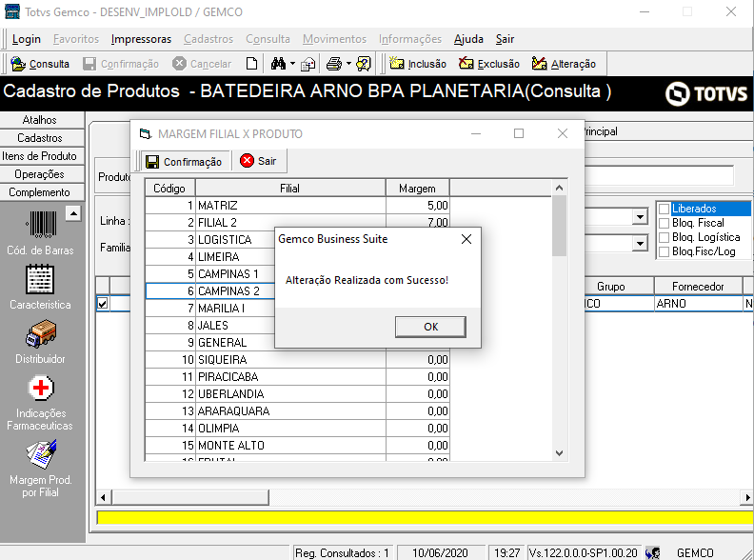
Task: Click the blank new document icon
Action: pyautogui.click(x=251, y=64)
